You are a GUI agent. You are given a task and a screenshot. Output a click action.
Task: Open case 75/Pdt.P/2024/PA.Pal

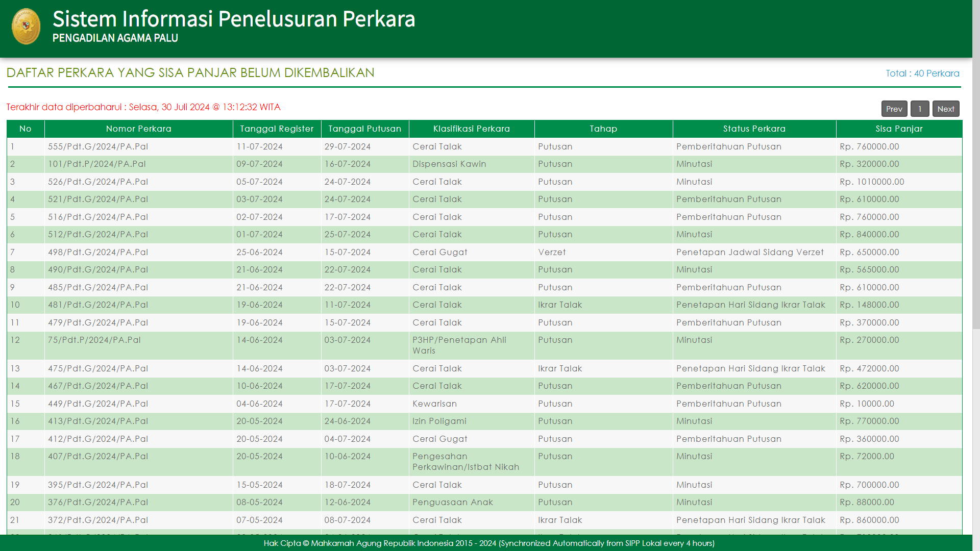[94, 340]
